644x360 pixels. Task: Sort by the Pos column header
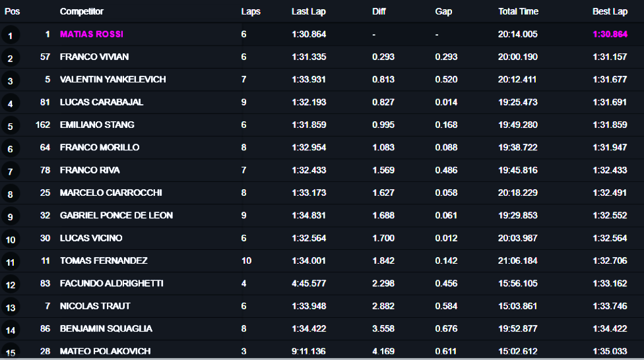[12, 11]
